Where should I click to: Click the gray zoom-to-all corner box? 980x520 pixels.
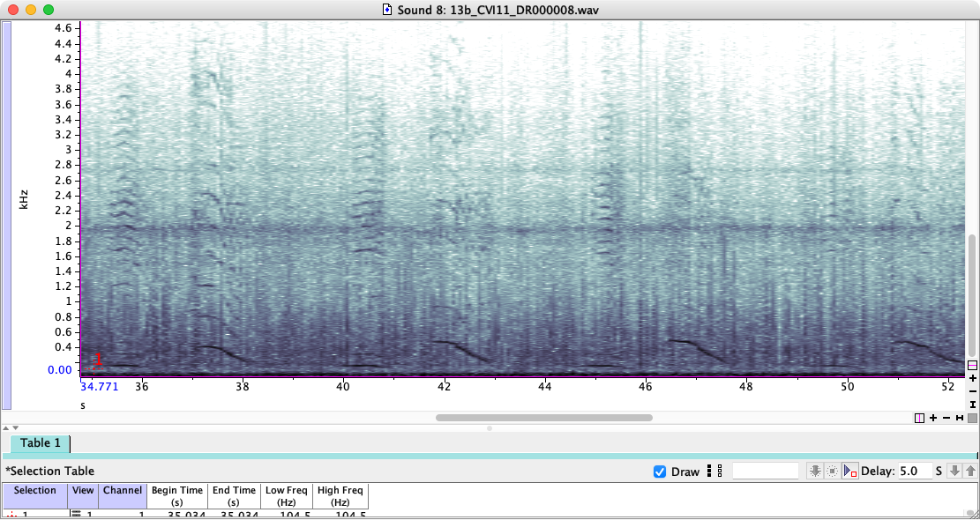pos(972,418)
